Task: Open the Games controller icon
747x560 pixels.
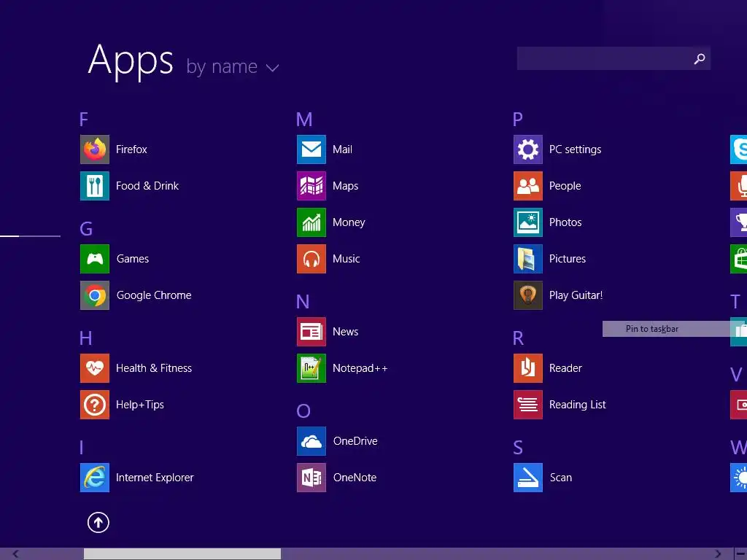Action: [94, 259]
